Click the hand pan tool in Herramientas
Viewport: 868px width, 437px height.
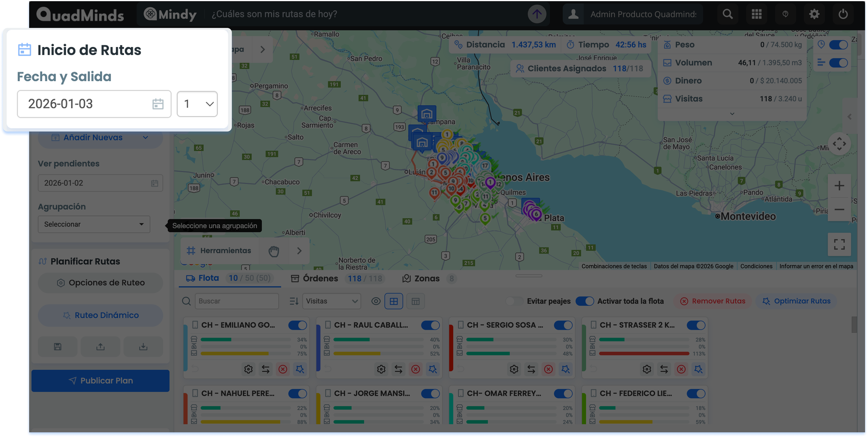pos(274,251)
